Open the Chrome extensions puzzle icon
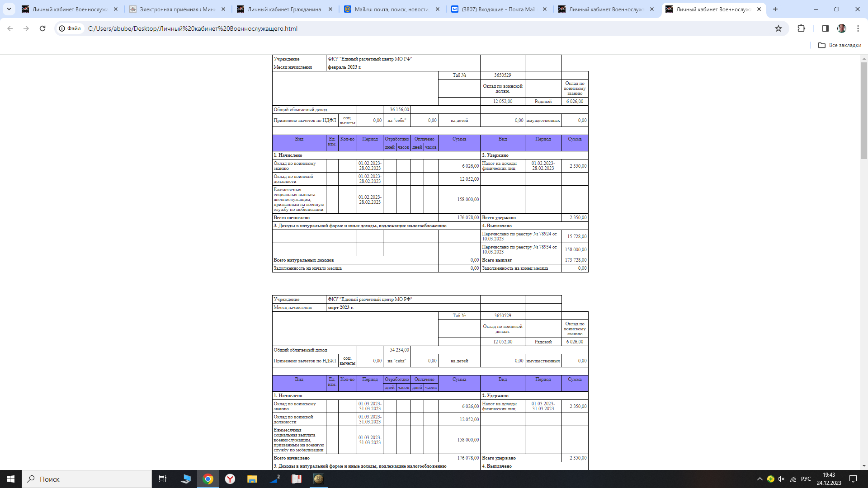The height and width of the screenshot is (488, 868). click(x=801, y=28)
